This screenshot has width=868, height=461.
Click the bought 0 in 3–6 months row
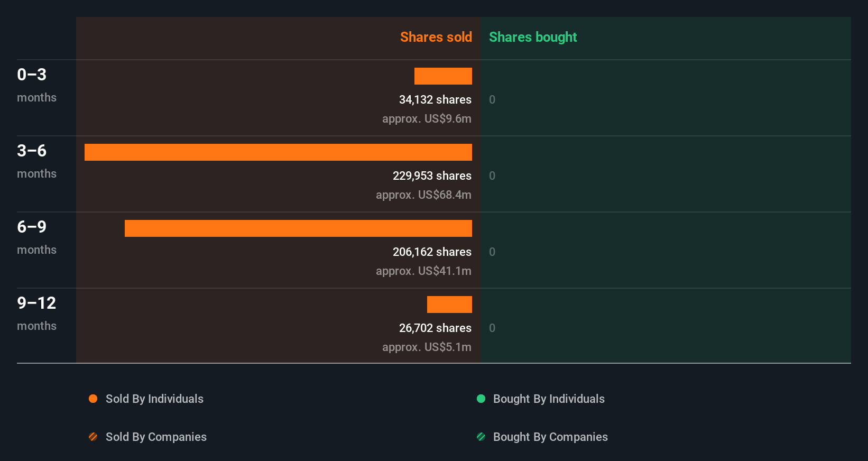coord(492,176)
